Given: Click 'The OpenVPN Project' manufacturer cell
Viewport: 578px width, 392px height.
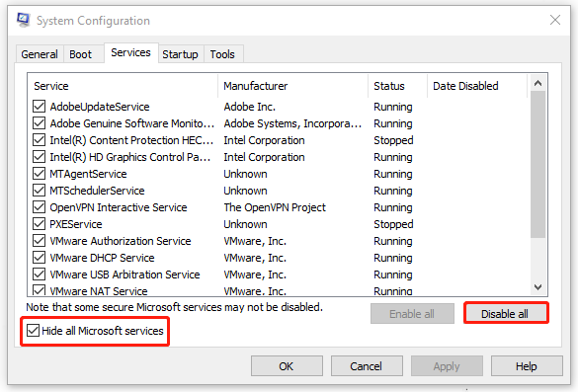Looking at the screenshot, I should click(x=275, y=207).
